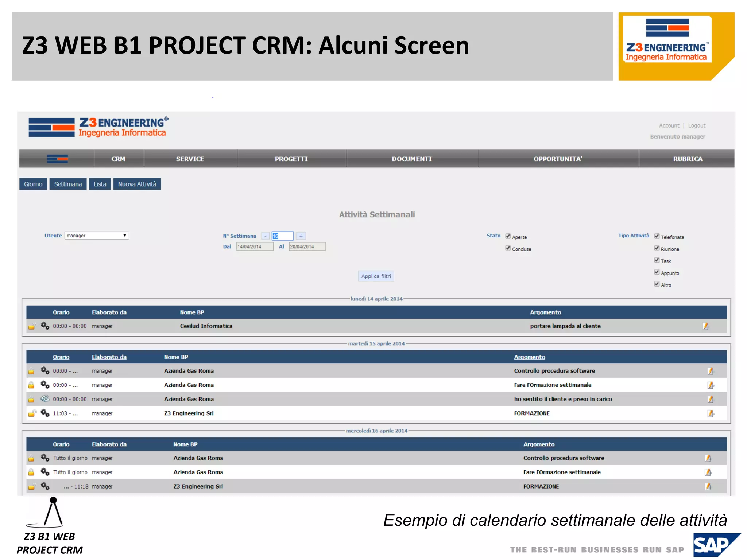This screenshot has height=560, width=747.
Task: Uncheck the Concluse status checkbox
Action: tap(508, 248)
